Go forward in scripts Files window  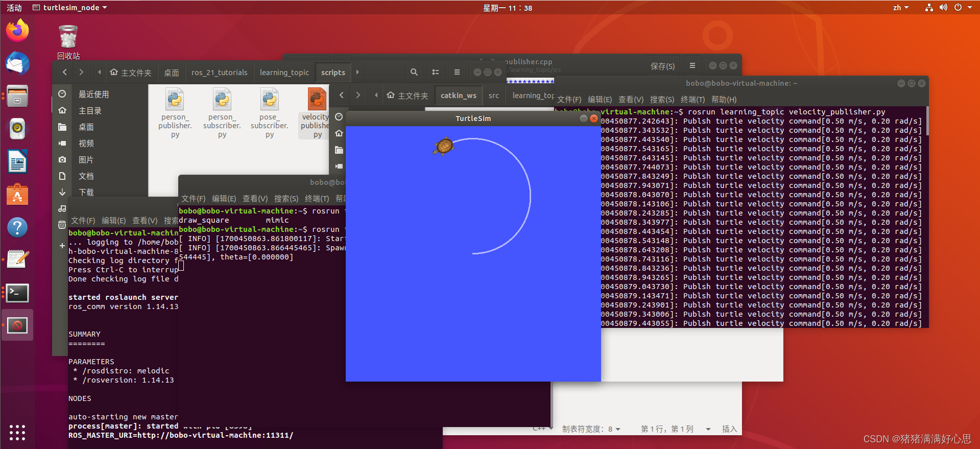pyautogui.click(x=81, y=72)
